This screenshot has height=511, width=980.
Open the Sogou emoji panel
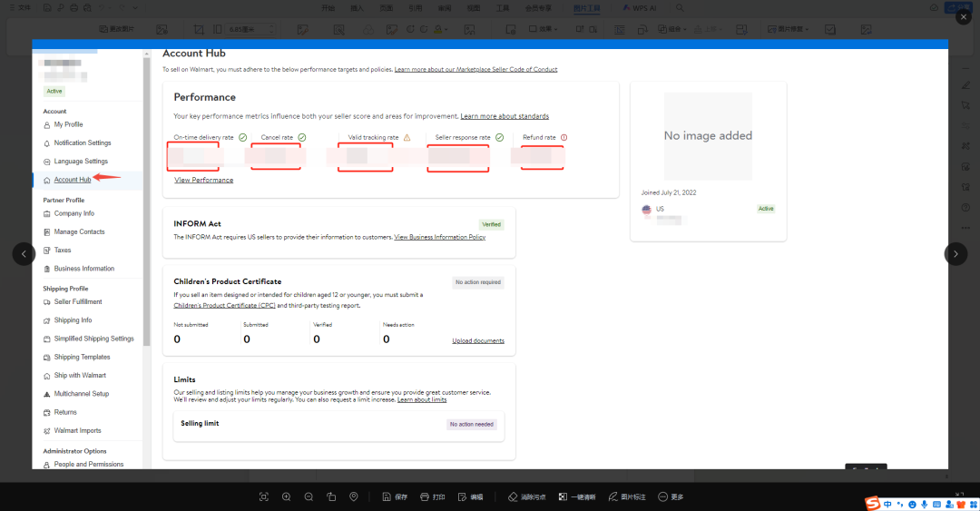coord(912,504)
